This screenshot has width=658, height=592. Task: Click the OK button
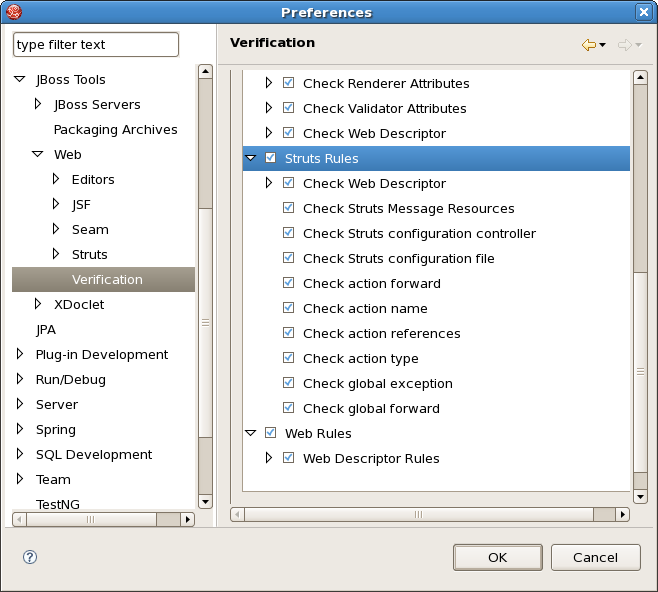click(x=497, y=557)
